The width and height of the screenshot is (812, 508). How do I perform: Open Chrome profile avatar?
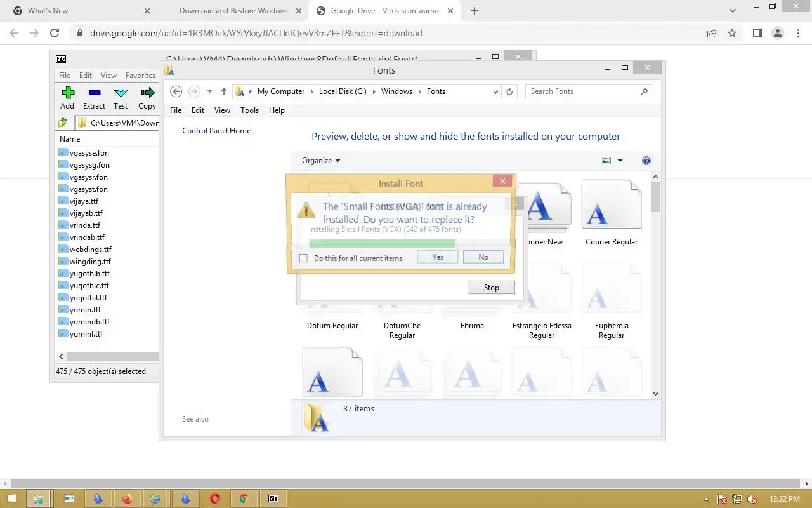click(x=777, y=33)
